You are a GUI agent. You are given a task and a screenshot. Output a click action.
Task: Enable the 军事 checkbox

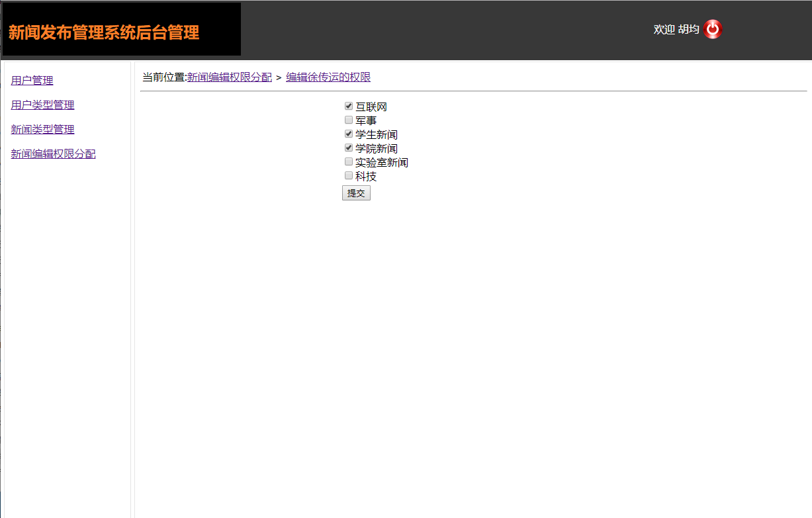pyautogui.click(x=348, y=120)
